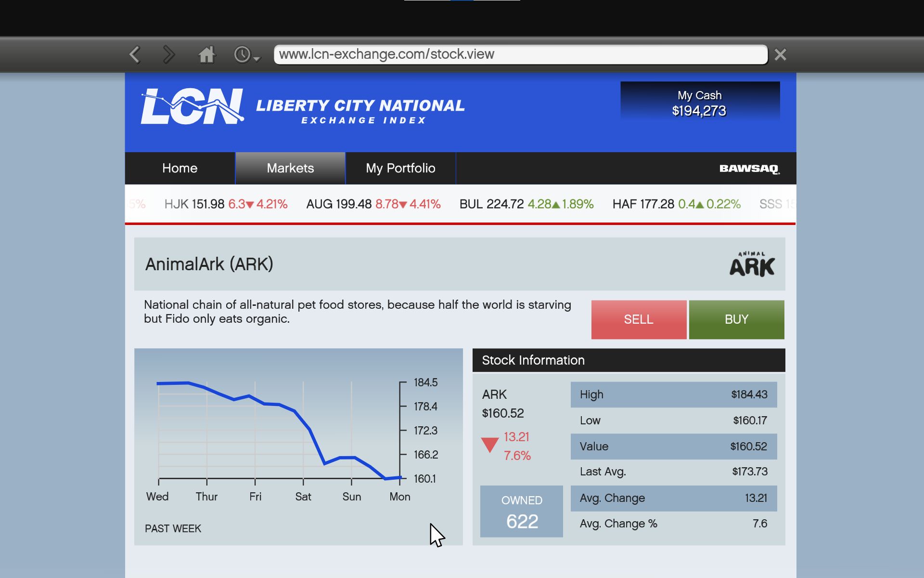Click the PAST WEEK chart label
The width and height of the screenshot is (924, 578).
click(x=173, y=528)
